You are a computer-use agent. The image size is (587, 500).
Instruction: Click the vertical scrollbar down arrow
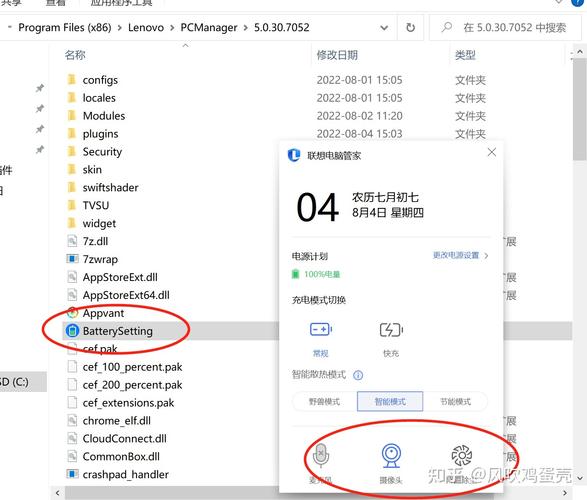point(580,478)
